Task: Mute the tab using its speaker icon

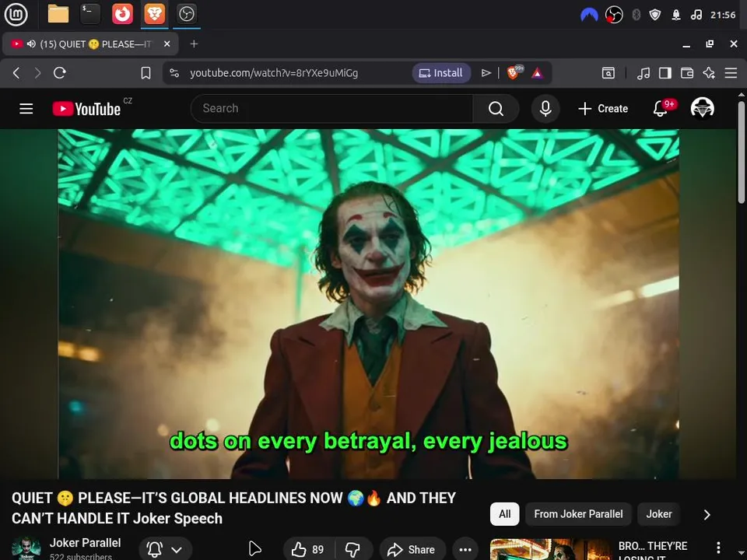Action: click(x=31, y=44)
